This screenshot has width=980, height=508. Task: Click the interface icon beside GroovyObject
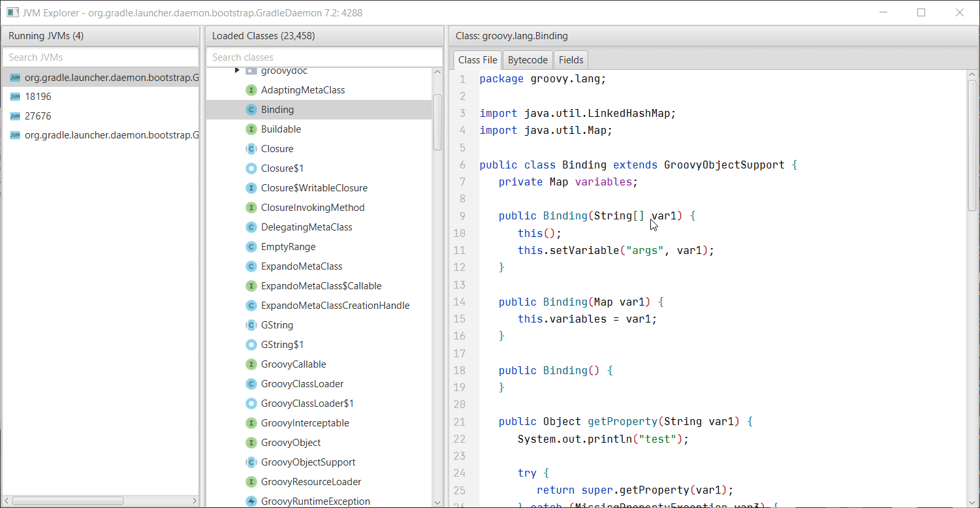pos(251,443)
